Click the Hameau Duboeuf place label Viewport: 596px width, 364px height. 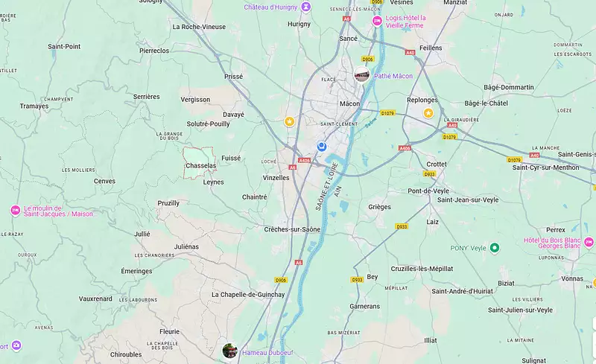pos(267,353)
